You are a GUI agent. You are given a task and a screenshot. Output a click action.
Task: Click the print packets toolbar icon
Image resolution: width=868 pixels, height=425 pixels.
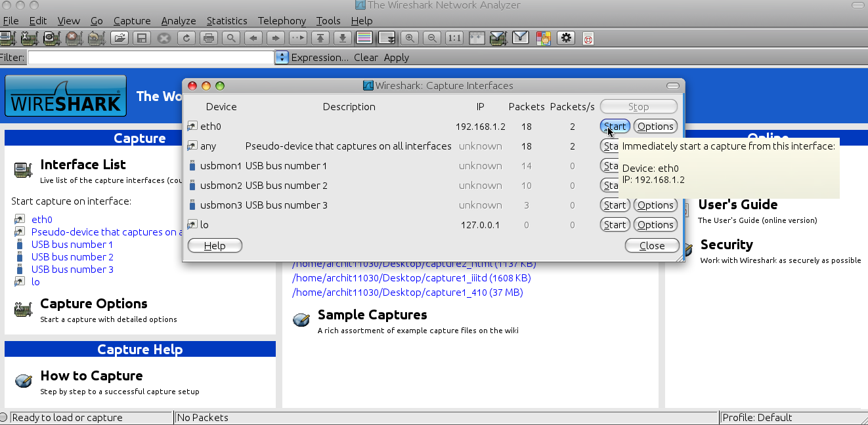[209, 37]
